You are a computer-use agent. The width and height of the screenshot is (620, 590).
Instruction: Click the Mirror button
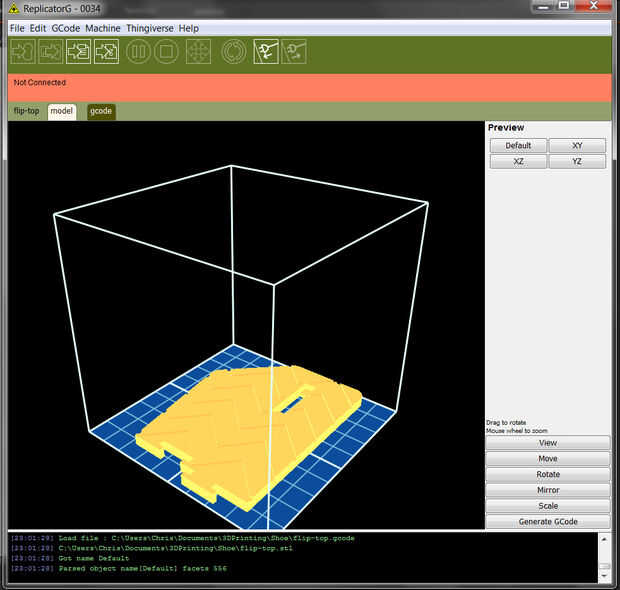click(548, 490)
